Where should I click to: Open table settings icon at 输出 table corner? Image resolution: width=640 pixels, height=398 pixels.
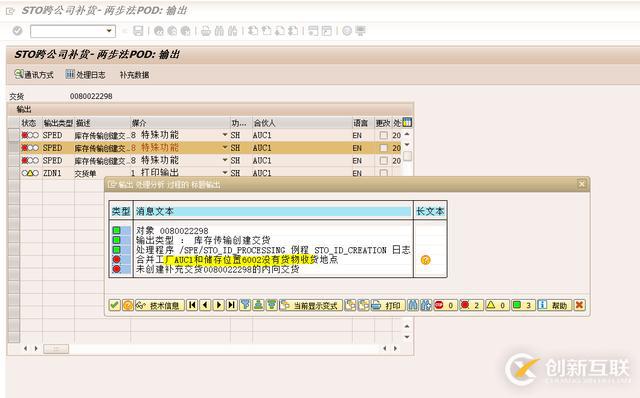coord(407,122)
